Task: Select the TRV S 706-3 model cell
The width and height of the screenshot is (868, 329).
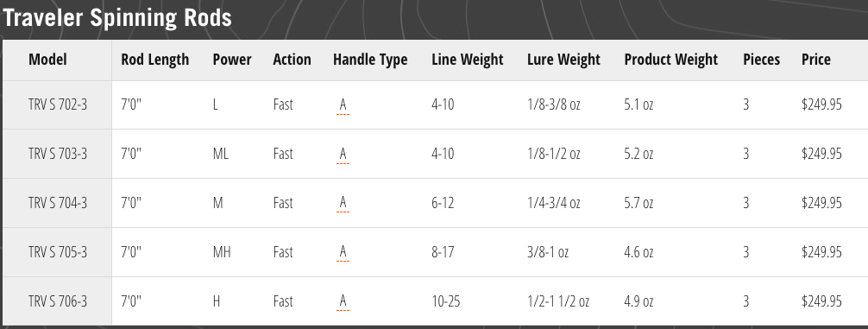Action: pyautogui.click(x=58, y=302)
